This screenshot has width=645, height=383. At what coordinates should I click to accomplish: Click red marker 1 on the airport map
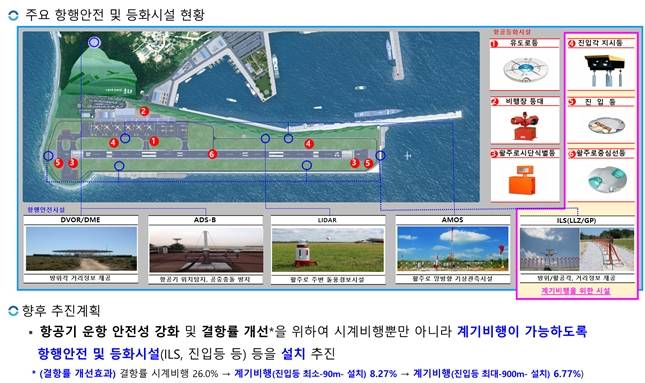(x=154, y=141)
